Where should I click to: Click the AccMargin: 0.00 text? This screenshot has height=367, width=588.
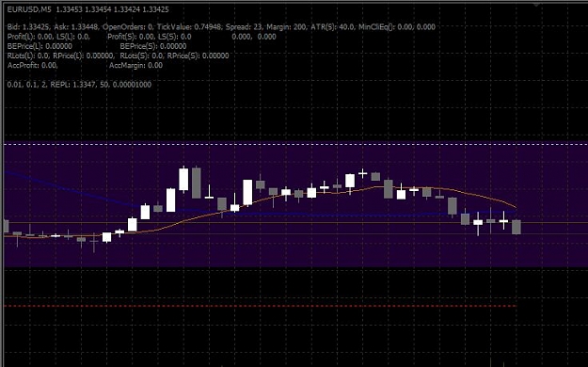point(135,65)
